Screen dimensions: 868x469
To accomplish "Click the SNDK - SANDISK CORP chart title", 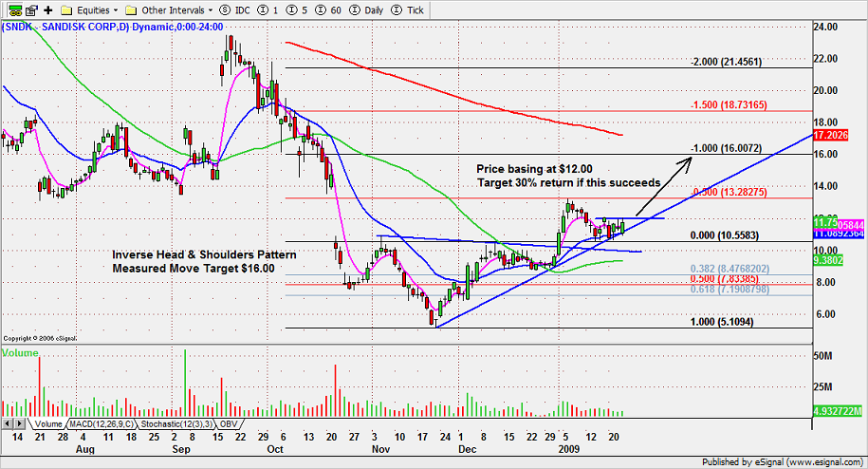I will tap(113, 27).
